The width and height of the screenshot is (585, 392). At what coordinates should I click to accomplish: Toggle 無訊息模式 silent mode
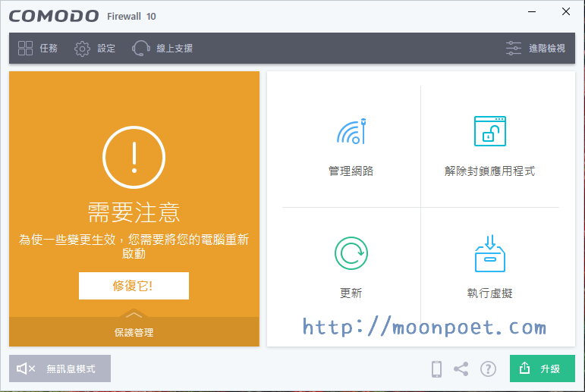pyautogui.click(x=60, y=368)
